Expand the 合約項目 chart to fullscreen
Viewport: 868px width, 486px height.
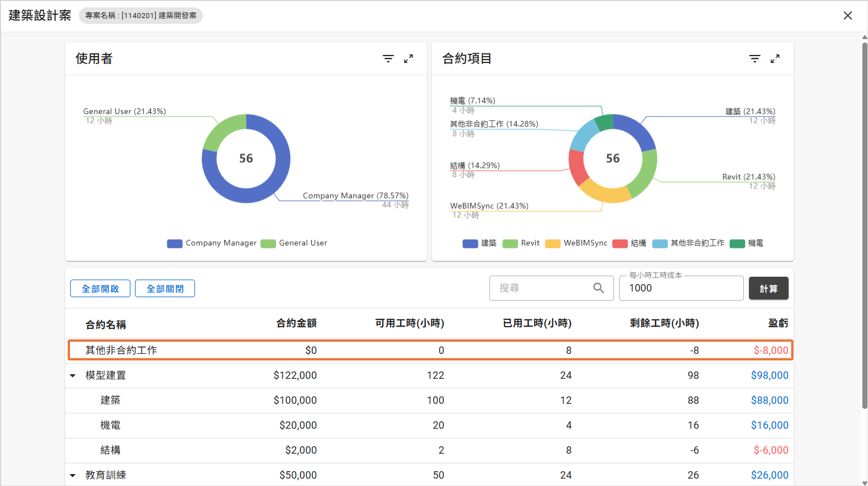(775, 58)
